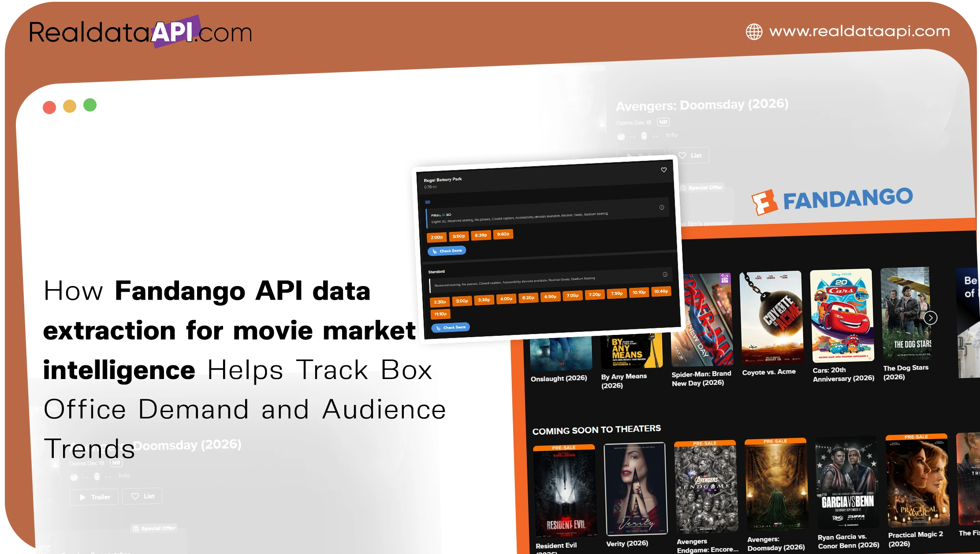Select the 10:40p Standard showtime
The height and width of the screenshot is (554, 980).
click(661, 291)
